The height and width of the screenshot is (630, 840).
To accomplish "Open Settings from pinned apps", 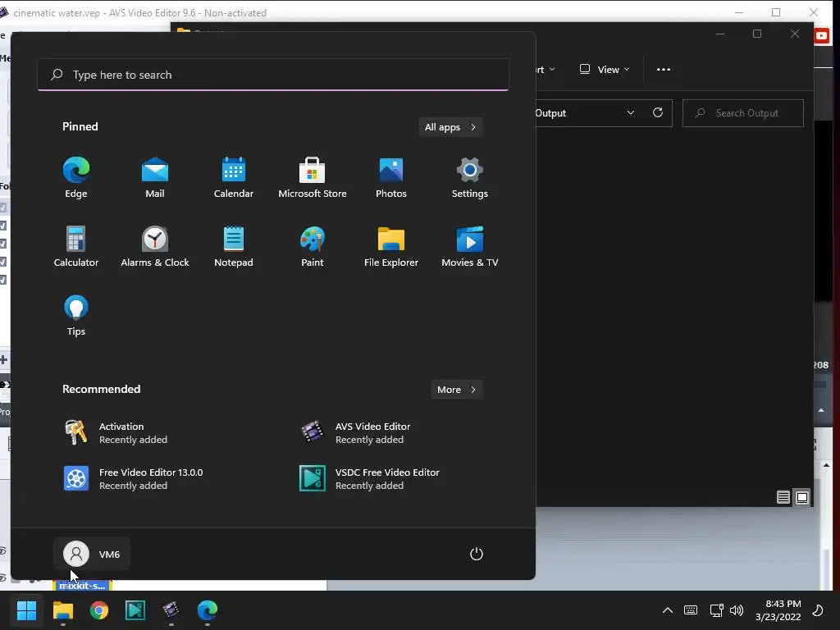I will (x=470, y=178).
